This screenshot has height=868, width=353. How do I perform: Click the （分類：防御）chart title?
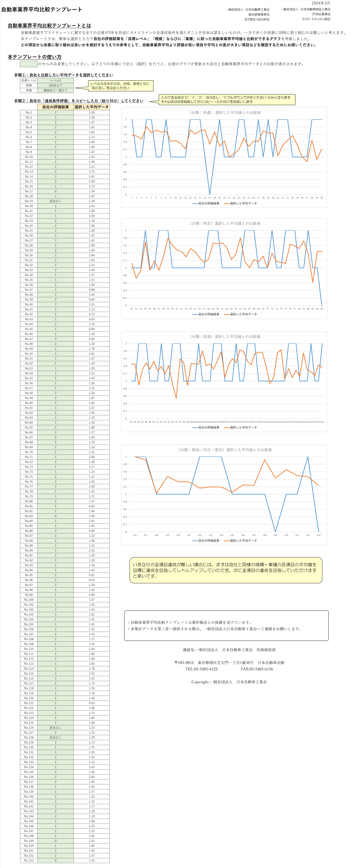pos(225,337)
